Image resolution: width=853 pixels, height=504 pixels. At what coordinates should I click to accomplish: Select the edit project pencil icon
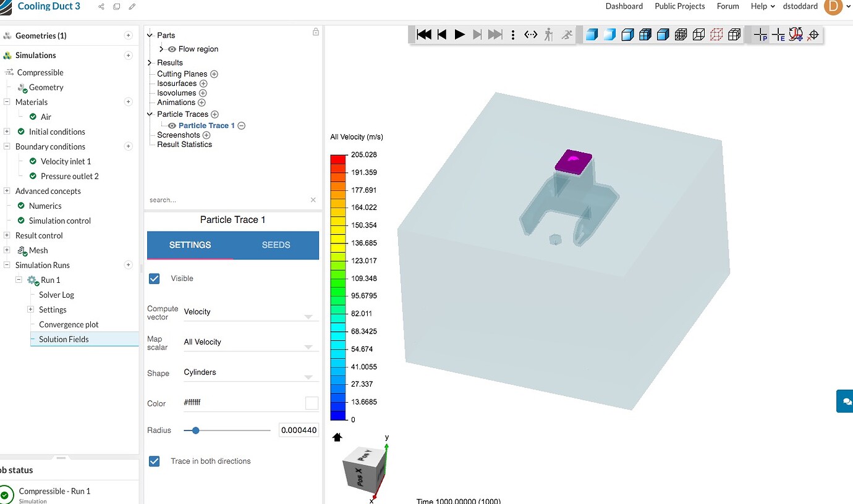click(x=132, y=7)
